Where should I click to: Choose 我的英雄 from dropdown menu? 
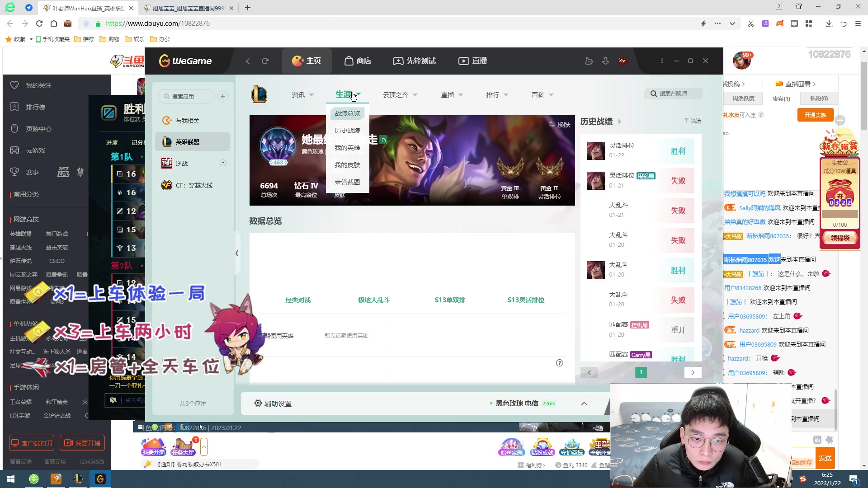[347, 148]
